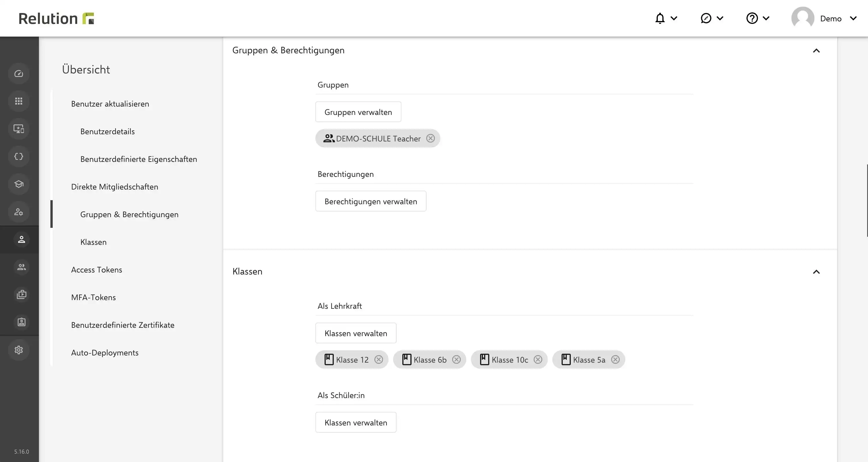Click the group icon on DEMO-SCHULE Teacher chip
This screenshot has height=462, width=868.
329,139
